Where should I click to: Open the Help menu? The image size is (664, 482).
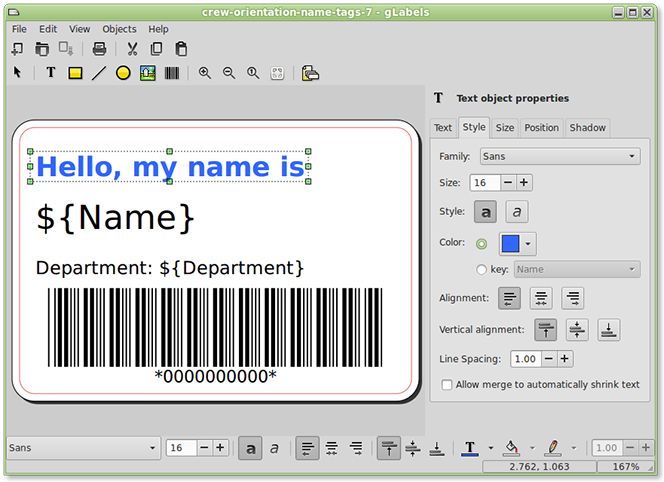pyautogui.click(x=158, y=29)
